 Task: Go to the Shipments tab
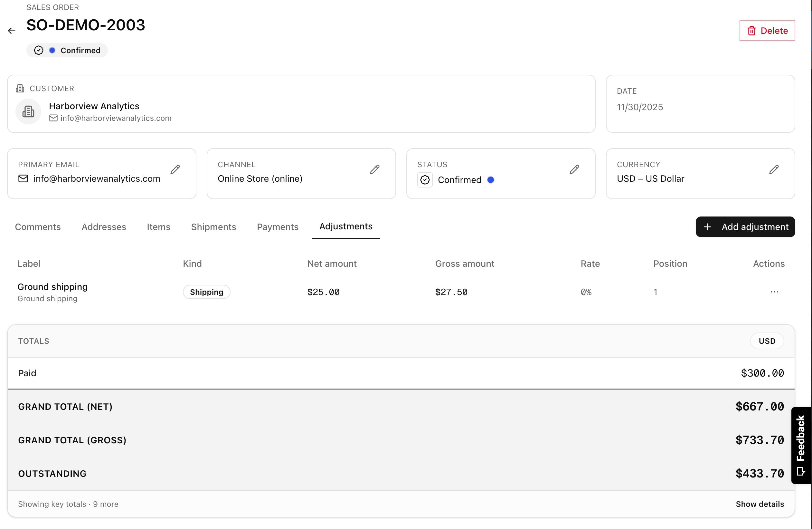point(213,227)
